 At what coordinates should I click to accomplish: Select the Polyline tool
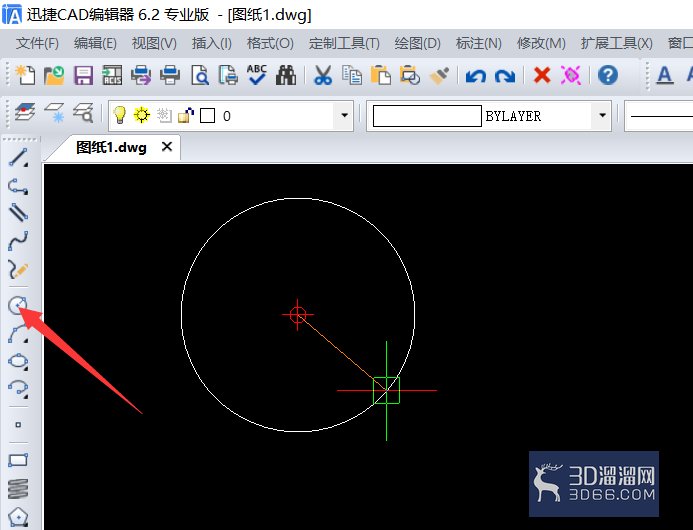[x=18, y=187]
